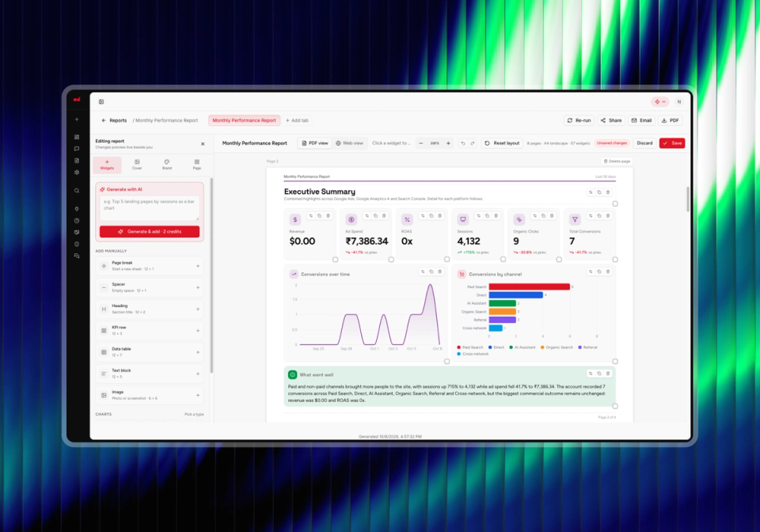
Task: Duplicate the ROAS KPI card
Action: [x=431, y=216]
